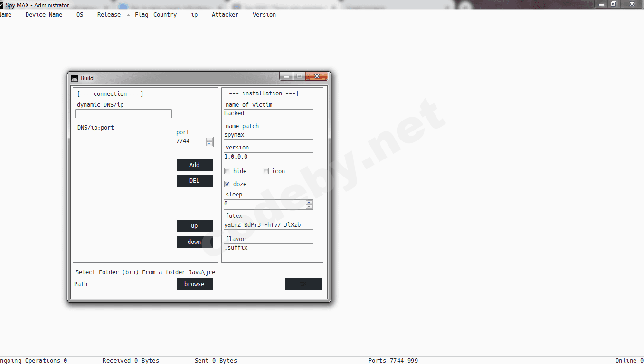Image resolution: width=644 pixels, height=364 pixels.
Task: Click the up button in connection panel
Action: click(195, 226)
